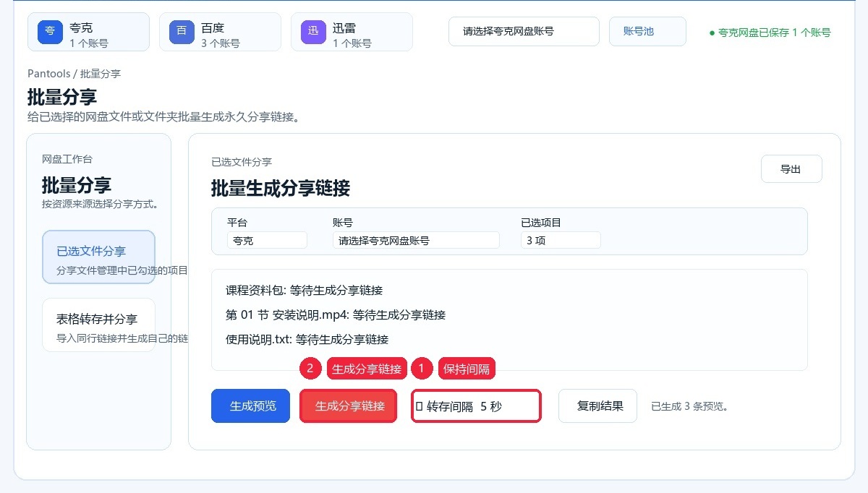Select the 百度 platform card with 3 个账号

coord(220,32)
